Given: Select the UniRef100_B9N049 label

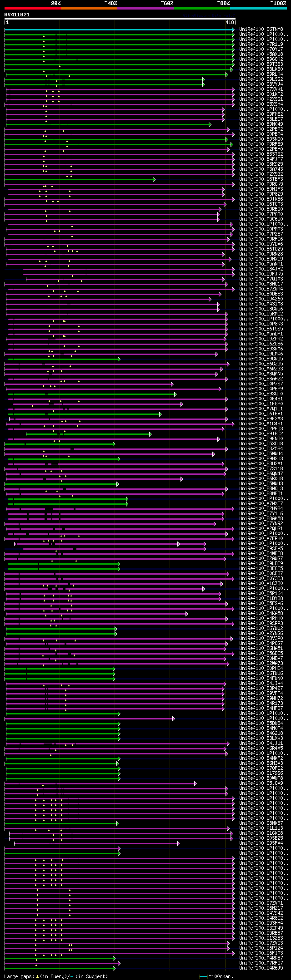Looking at the screenshot, I should [x=261, y=124].
